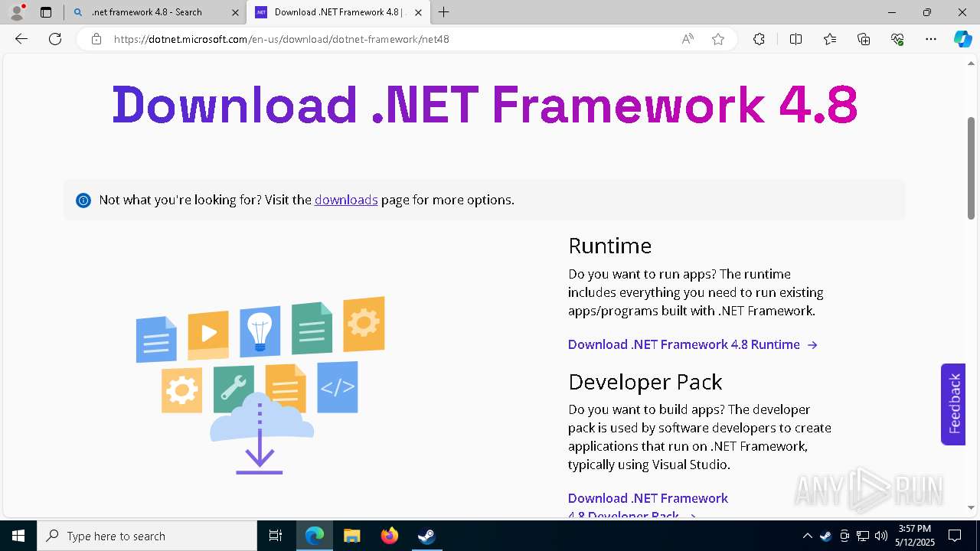Open File Explorer from the taskbar
Viewport: 980px width, 551px height.
pos(352,536)
